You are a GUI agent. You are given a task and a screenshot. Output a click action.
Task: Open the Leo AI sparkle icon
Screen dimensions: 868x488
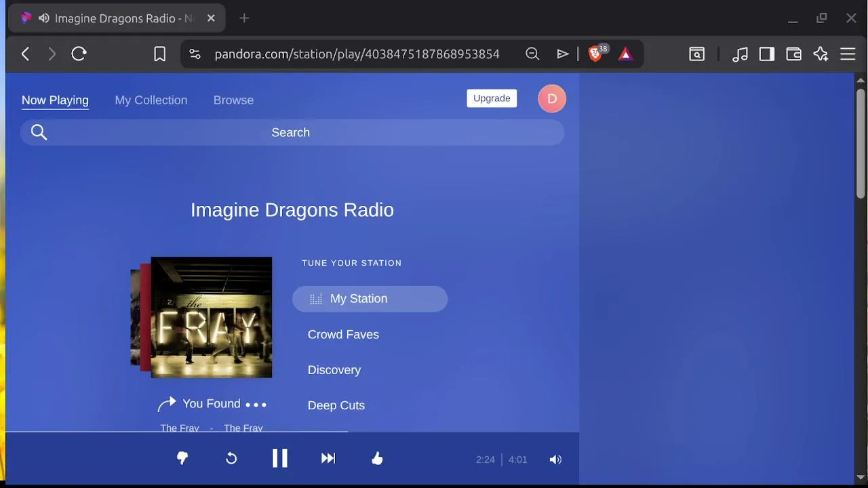click(821, 54)
